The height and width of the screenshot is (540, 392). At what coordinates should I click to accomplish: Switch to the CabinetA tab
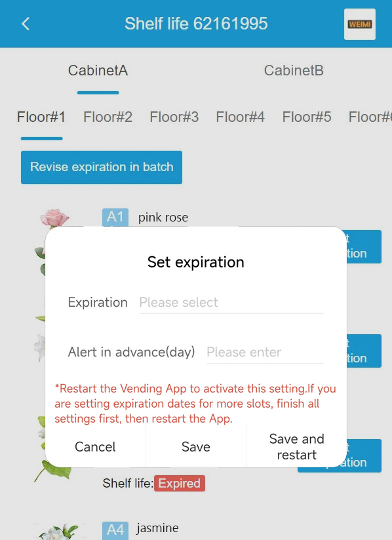(x=98, y=71)
